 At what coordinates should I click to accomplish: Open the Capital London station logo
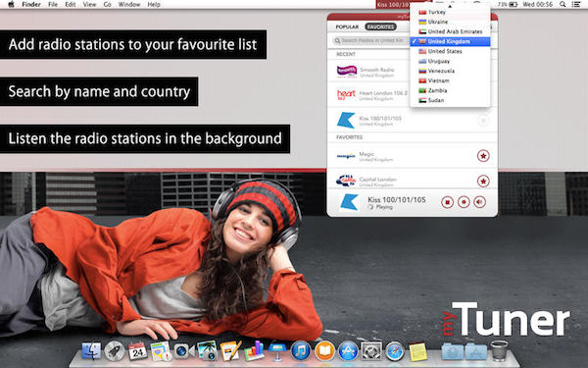(x=346, y=181)
